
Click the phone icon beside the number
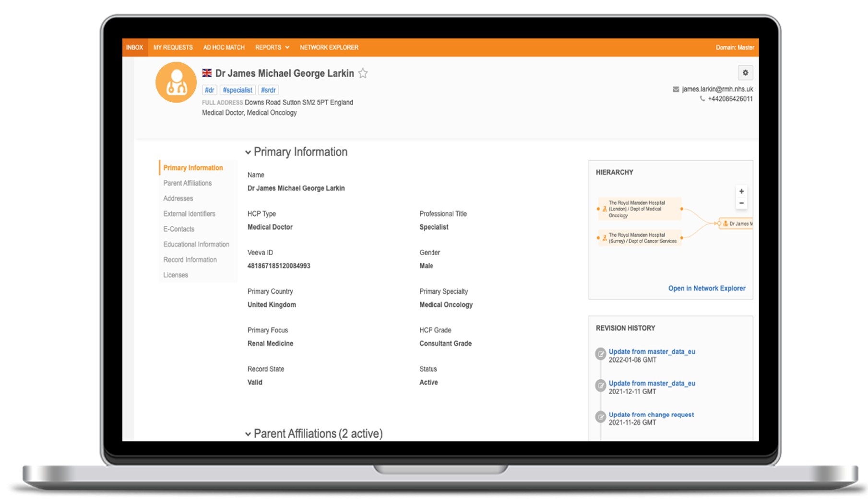[702, 99]
